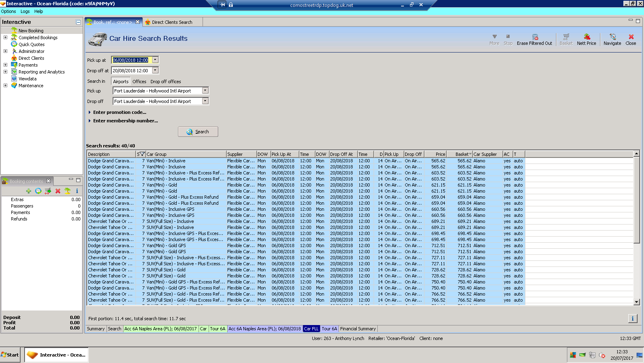Open the Summary bottom tab
The image size is (644, 363).
(96, 329)
